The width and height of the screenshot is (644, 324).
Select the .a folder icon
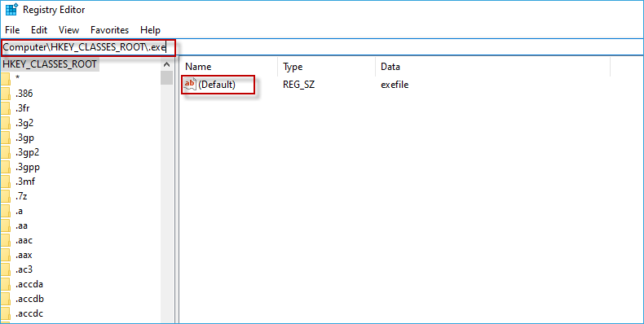tap(5, 211)
